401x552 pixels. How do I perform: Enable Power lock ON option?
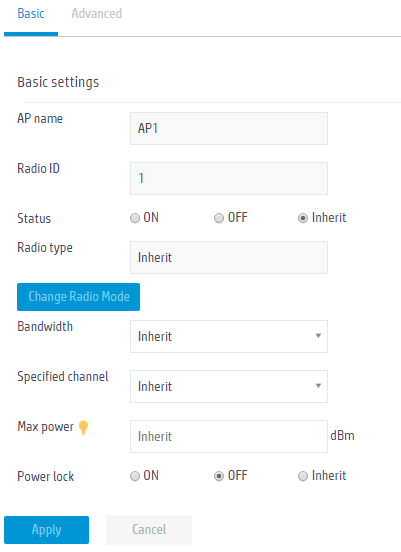point(135,476)
